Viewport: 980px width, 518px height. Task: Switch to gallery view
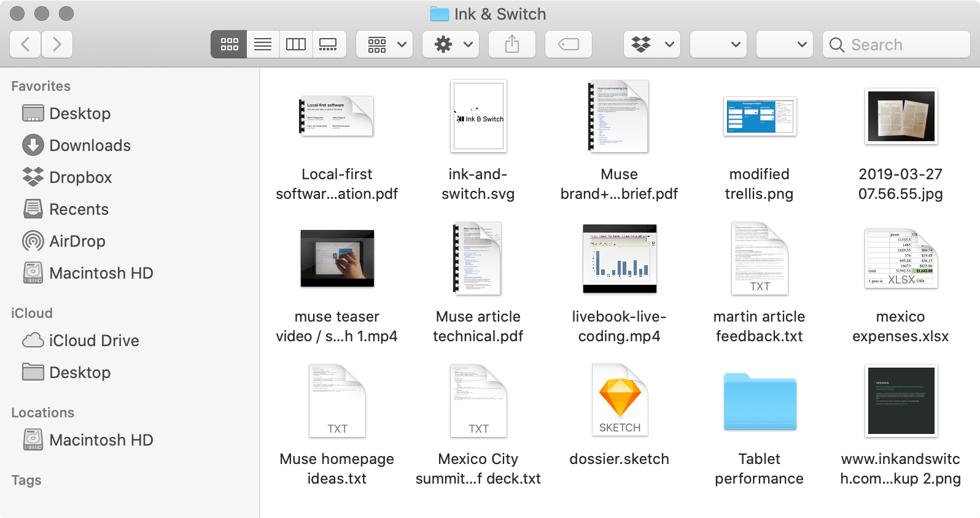point(329,44)
